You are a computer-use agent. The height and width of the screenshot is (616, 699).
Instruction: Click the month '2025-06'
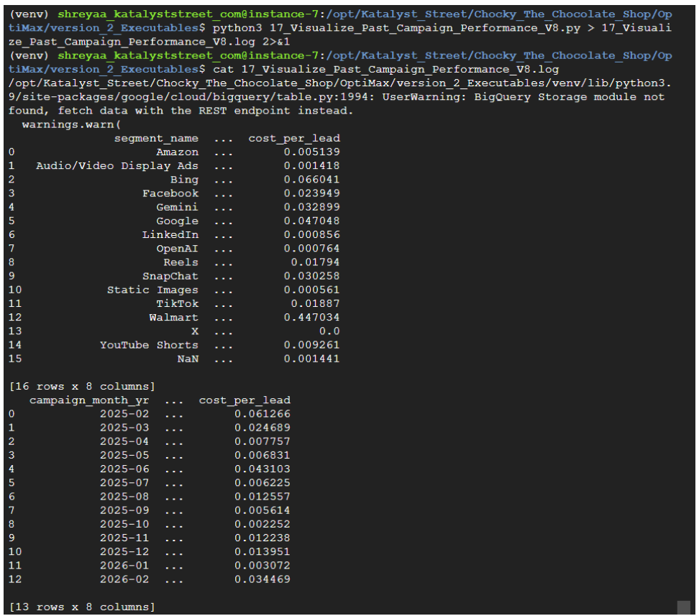124,469
